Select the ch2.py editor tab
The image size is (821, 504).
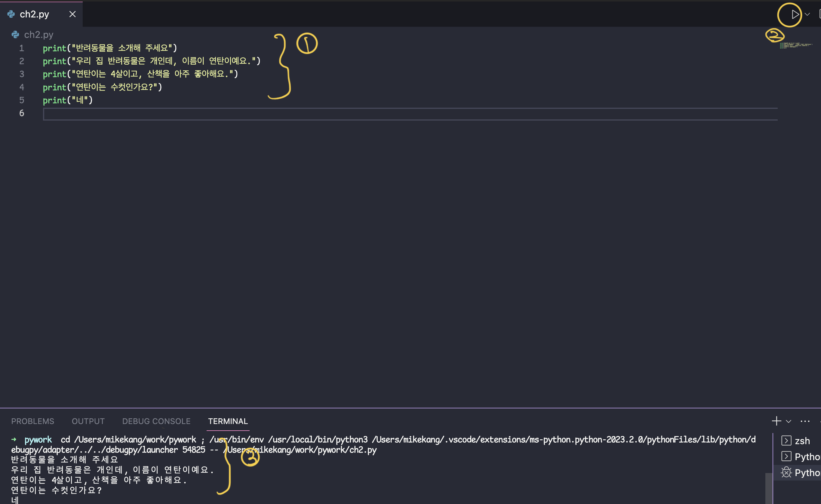click(34, 14)
